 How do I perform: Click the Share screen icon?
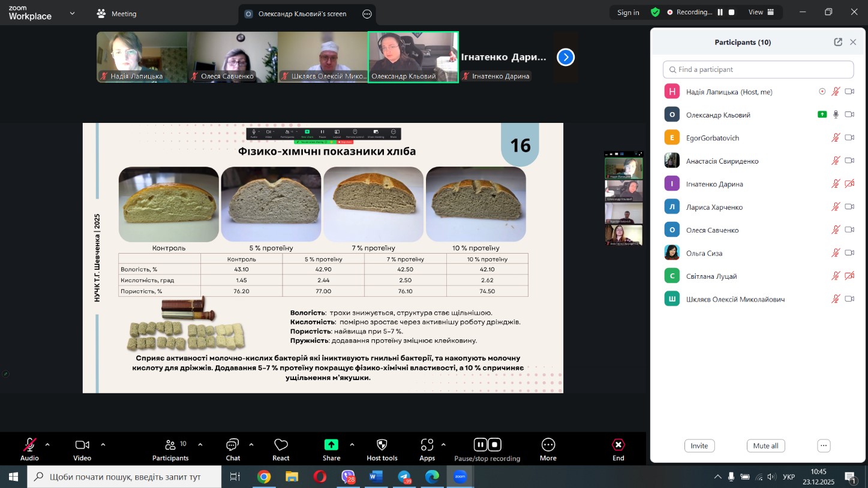point(331,445)
